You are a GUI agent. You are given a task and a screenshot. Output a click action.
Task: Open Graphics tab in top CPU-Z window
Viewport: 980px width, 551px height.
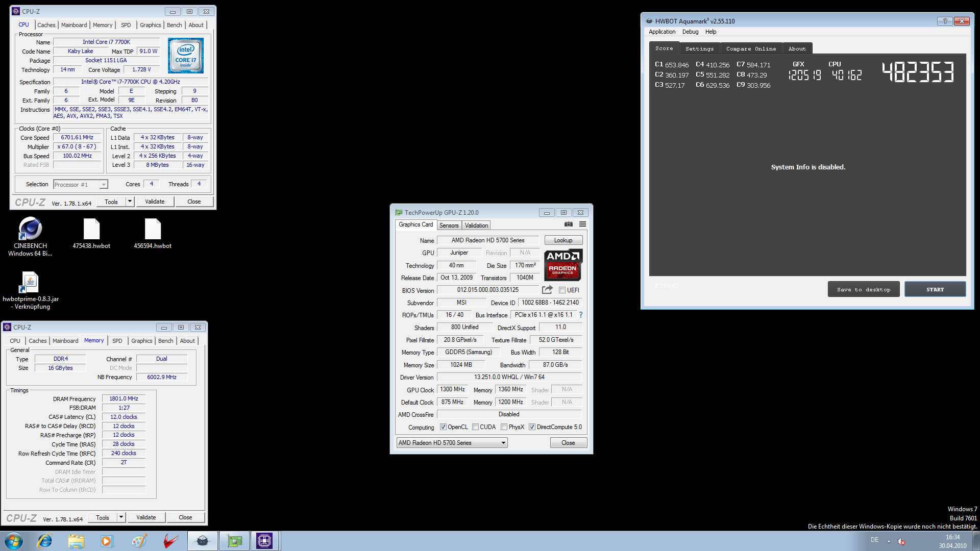[x=150, y=25]
